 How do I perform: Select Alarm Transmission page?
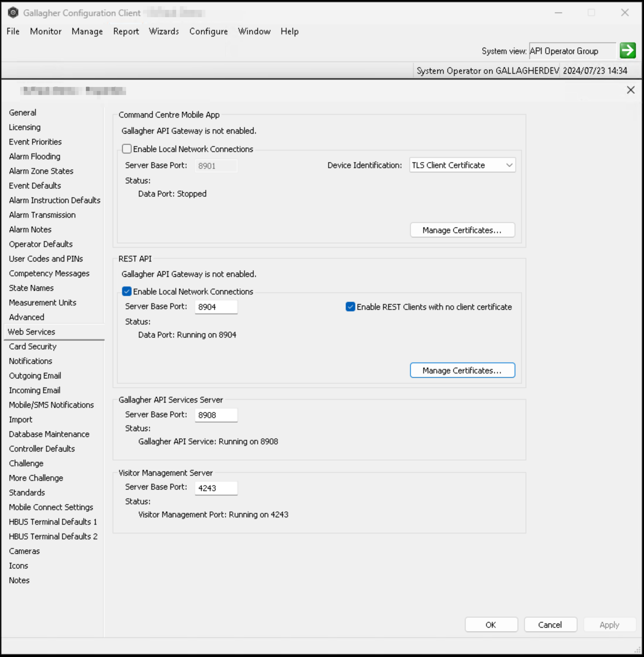click(x=42, y=215)
